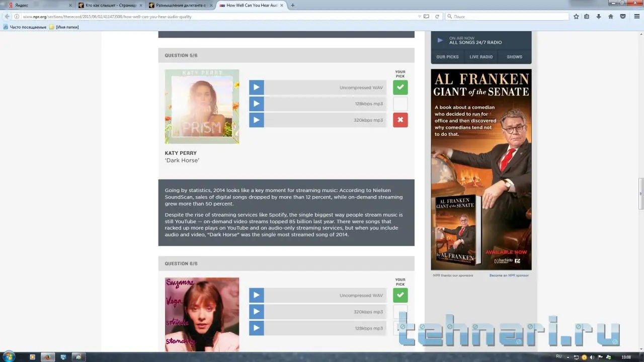Open the Windows Start menu
The width and height of the screenshot is (644, 362).
click(x=9, y=357)
